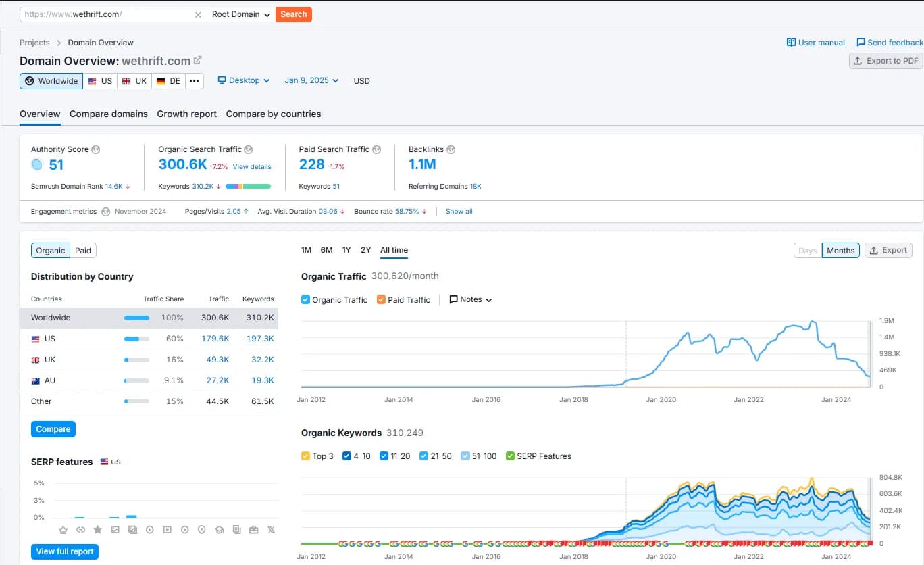Switch distribution view to Paid

click(x=83, y=251)
